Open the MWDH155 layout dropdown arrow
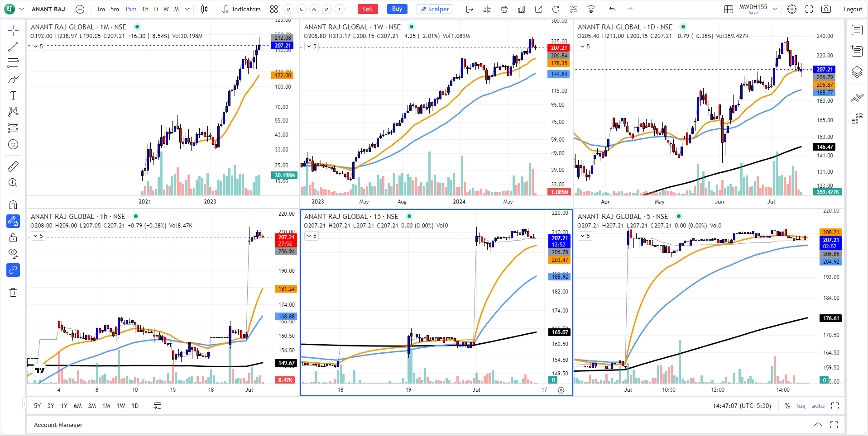This screenshot has width=868, height=436. pos(775,9)
